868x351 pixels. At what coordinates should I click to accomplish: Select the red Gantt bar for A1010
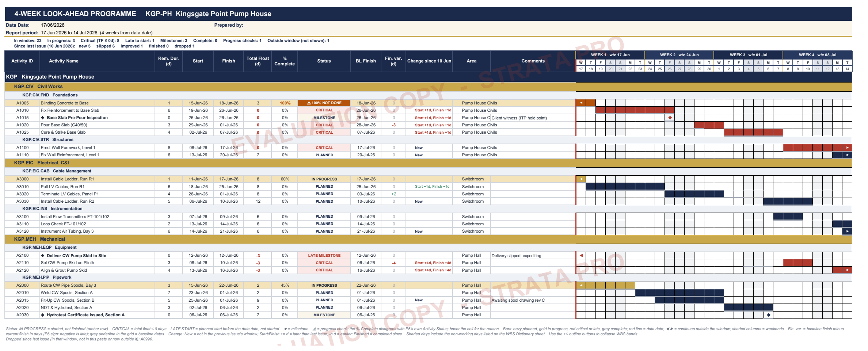[x=635, y=110]
